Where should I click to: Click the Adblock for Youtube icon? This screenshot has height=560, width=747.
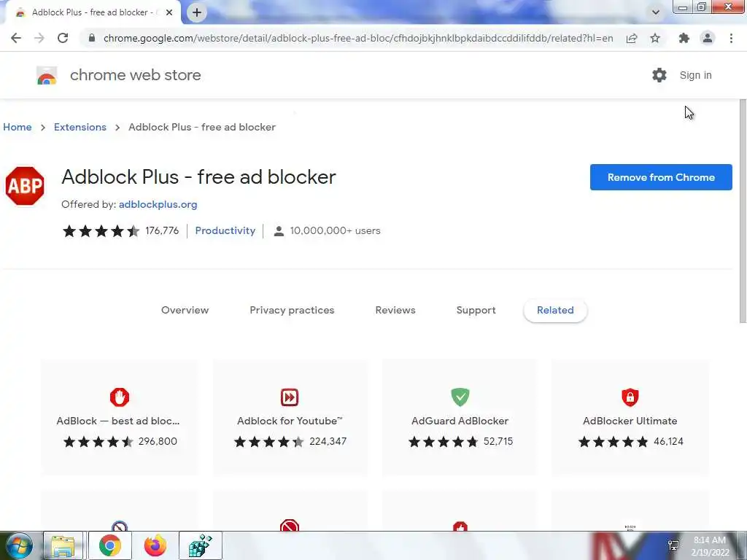[x=289, y=397]
